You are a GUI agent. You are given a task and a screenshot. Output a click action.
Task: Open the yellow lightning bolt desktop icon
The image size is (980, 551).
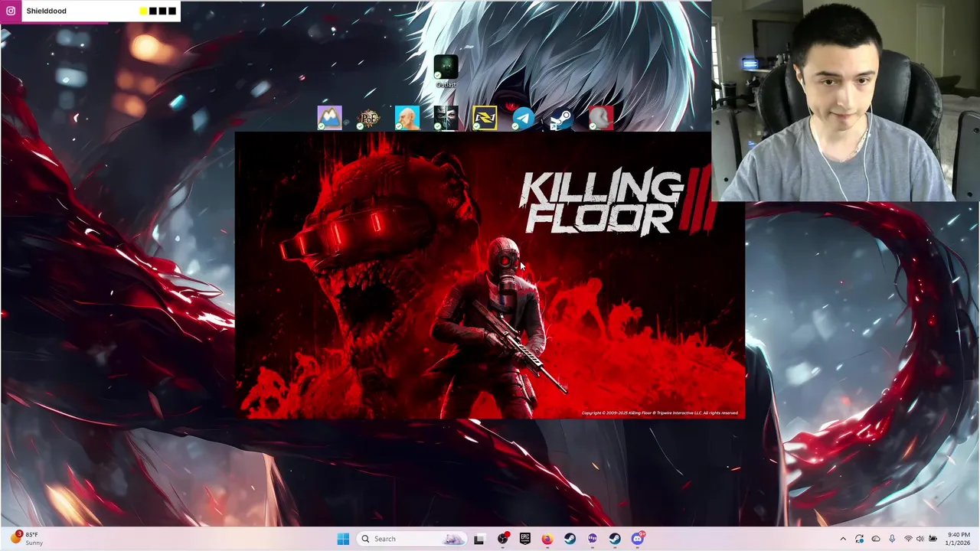485,118
